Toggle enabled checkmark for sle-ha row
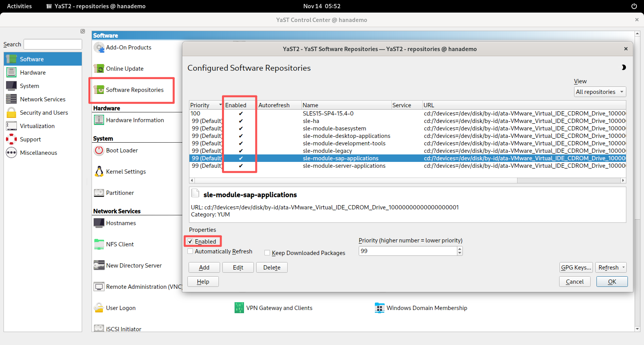This screenshot has width=644, height=345. 241,121
